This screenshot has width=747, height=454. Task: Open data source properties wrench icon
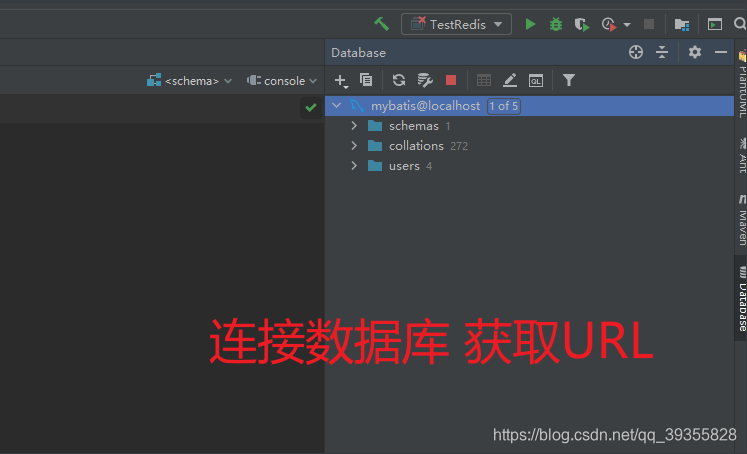click(x=424, y=80)
